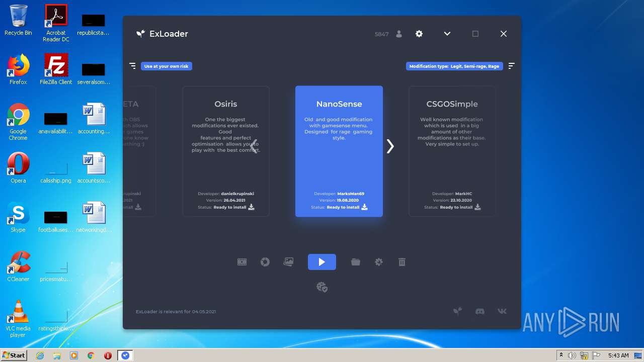This screenshot has width=644, height=362.
Task: Open Internet Explorer from taskbar
Action: click(x=40, y=355)
